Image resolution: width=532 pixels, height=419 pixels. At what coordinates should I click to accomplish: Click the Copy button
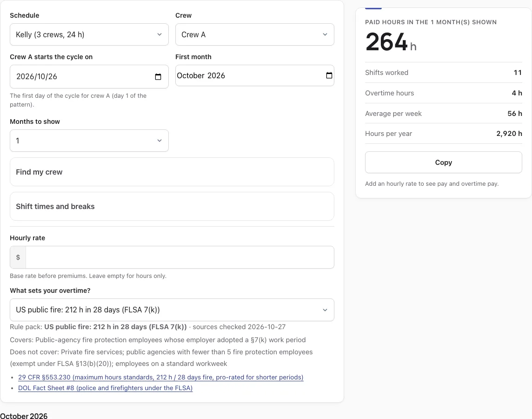coord(444,162)
